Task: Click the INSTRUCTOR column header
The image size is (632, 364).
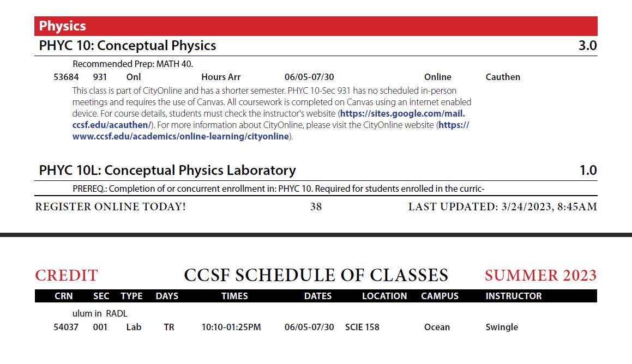Action: [514, 296]
